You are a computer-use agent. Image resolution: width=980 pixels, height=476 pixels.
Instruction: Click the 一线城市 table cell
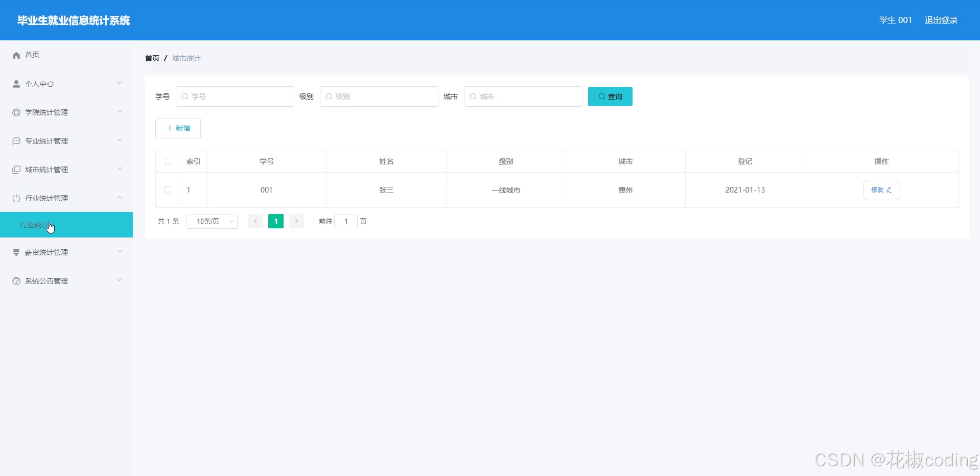(506, 190)
